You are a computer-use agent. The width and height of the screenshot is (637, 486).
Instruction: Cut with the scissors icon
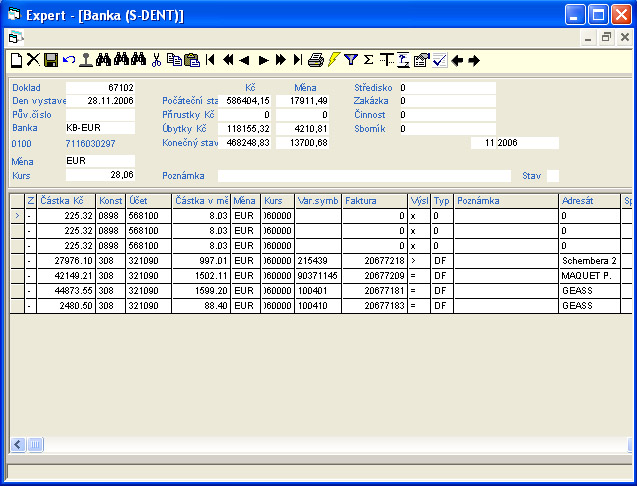point(155,60)
